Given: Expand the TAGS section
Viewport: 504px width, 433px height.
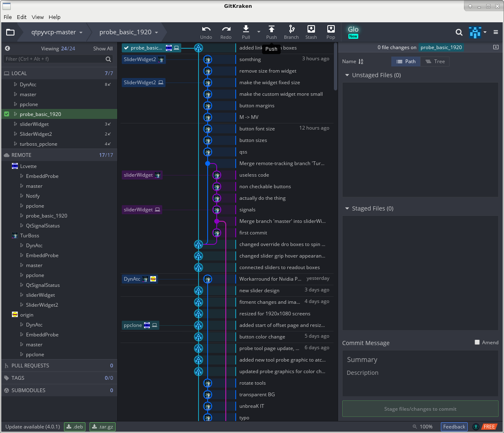Looking at the screenshot, I should coord(59,378).
